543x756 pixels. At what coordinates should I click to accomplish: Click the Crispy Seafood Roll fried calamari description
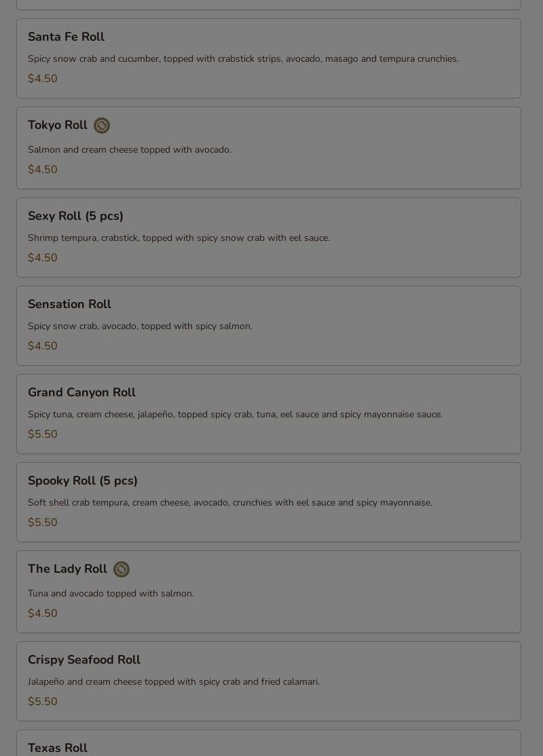point(173,682)
